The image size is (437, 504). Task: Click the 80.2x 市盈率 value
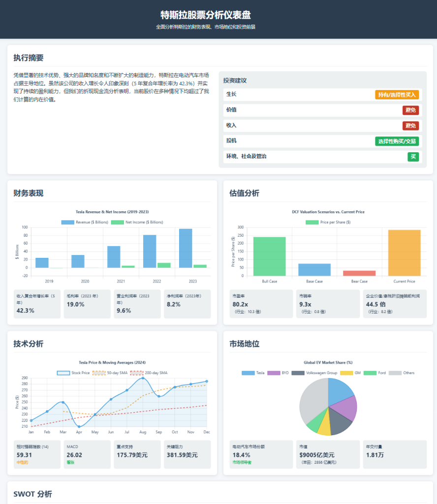tap(240, 304)
